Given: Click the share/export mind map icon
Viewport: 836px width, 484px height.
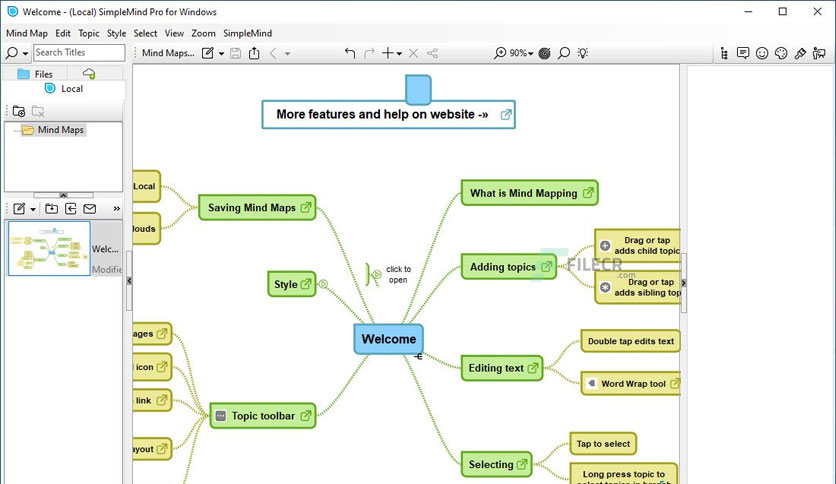Looking at the screenshot, I should point(254,53).
